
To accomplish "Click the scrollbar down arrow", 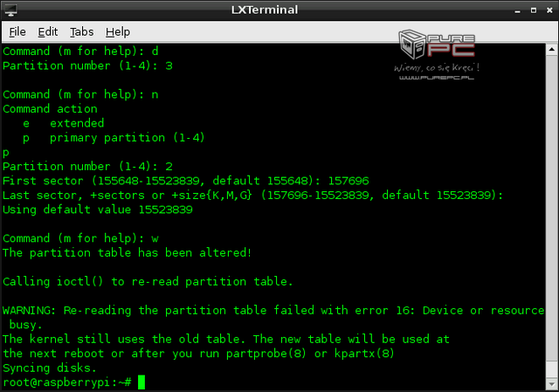I will point(552,384).
